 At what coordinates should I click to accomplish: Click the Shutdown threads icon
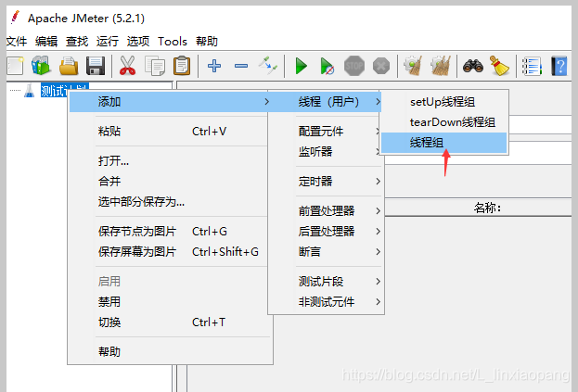[381, 66]
